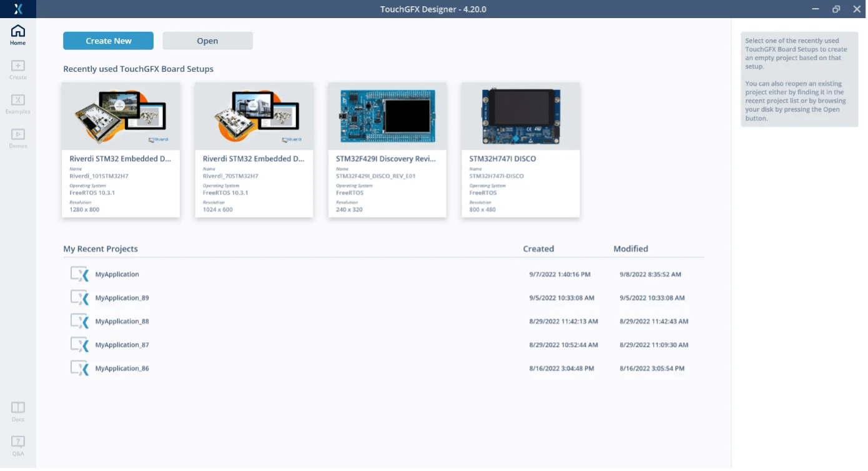Click the Created column header
The width and height of the screenshot is (868, 471).
point(538,249)
